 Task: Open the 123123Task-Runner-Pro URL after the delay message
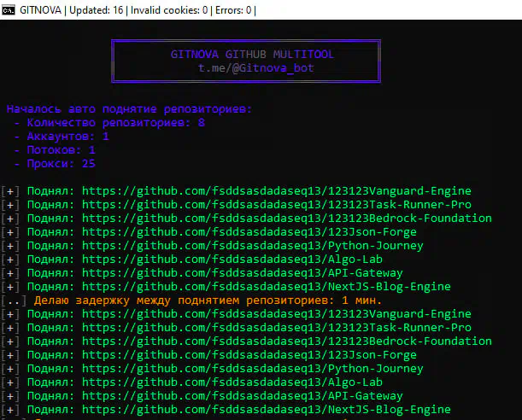point(276,328)
